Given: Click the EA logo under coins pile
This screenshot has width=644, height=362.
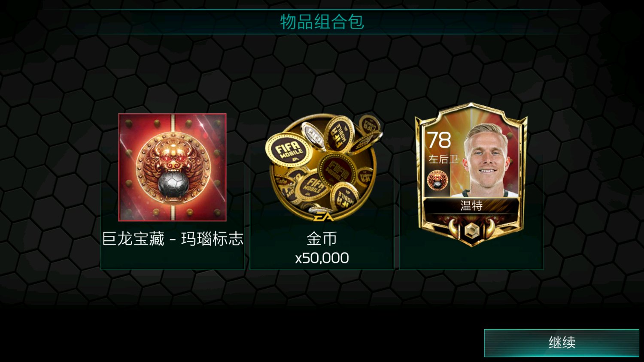Looking at the screenshot, I should 323,217.
